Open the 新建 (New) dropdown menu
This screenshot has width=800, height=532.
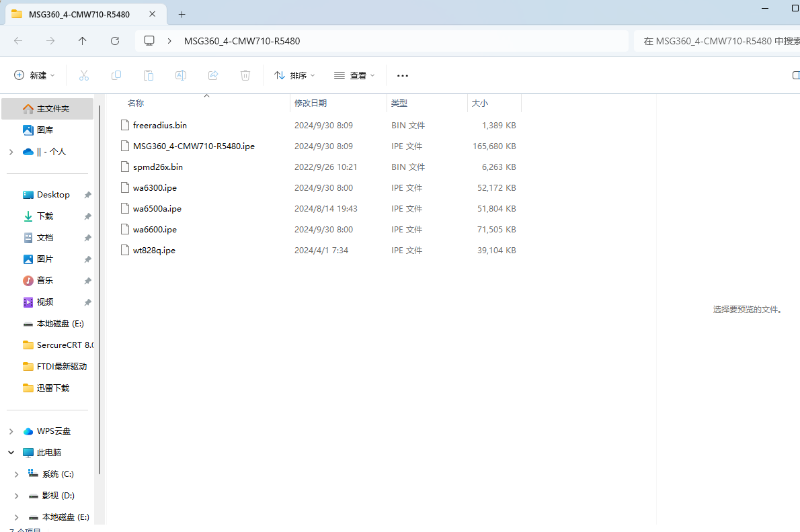pyautogui.click(x=35, y=75)
